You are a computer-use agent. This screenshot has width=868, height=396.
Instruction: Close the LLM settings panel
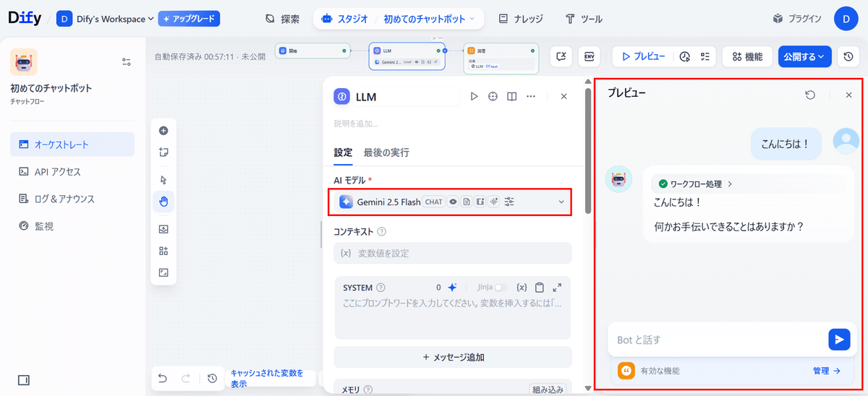point(564,96)
